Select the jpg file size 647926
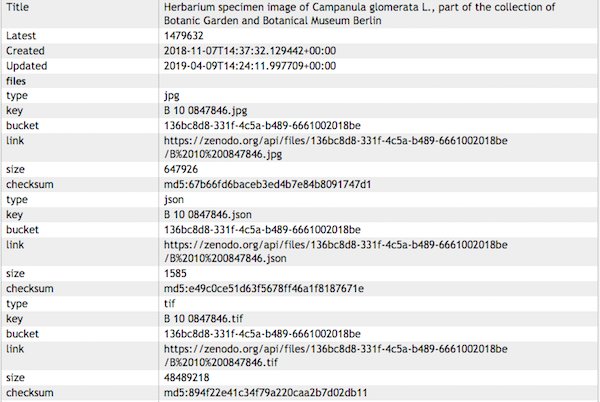The height and width of the screenshot is (402, 600). pyautogui.click(x=181, y=169)
